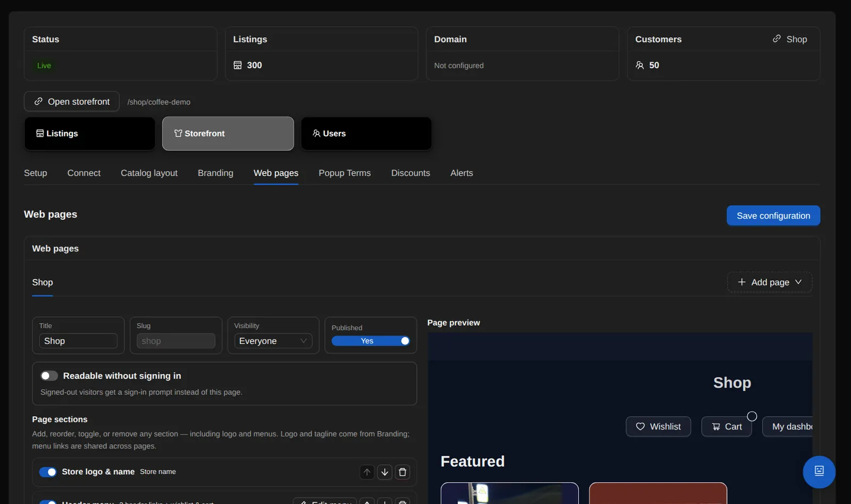Move Store logo & name section down
Image resolution: width=851 pixels, height=504 pixels.
385,472
